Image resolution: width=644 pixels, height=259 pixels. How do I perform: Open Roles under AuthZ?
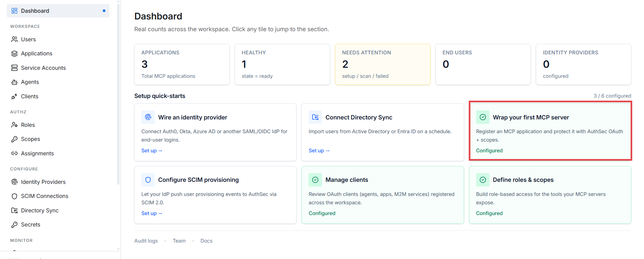coord(58,125)
